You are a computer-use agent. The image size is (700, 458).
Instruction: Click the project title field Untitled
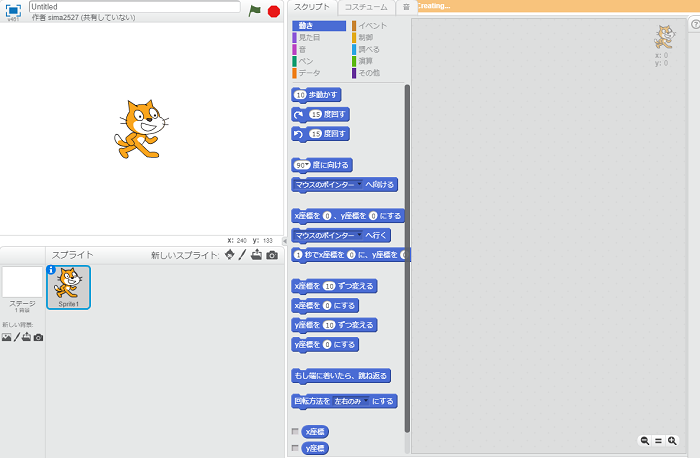pyautogui.click(x=134, y=7)
